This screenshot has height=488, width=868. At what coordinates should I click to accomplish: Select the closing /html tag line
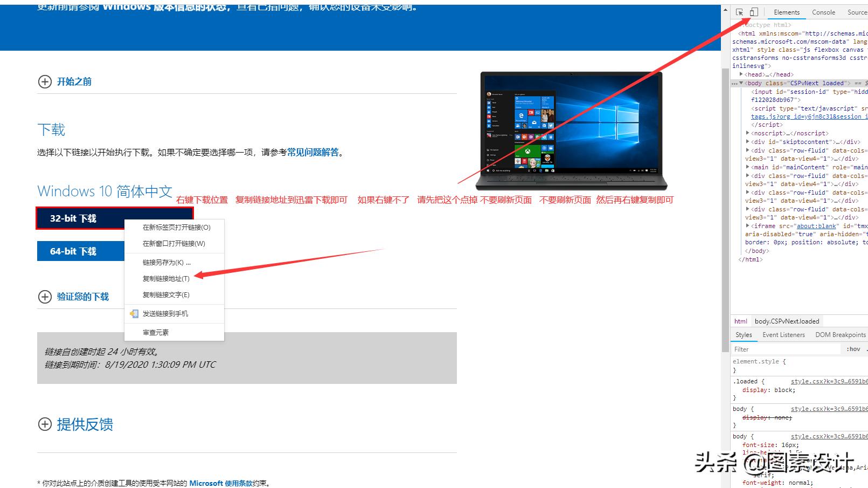click(751, 259)
